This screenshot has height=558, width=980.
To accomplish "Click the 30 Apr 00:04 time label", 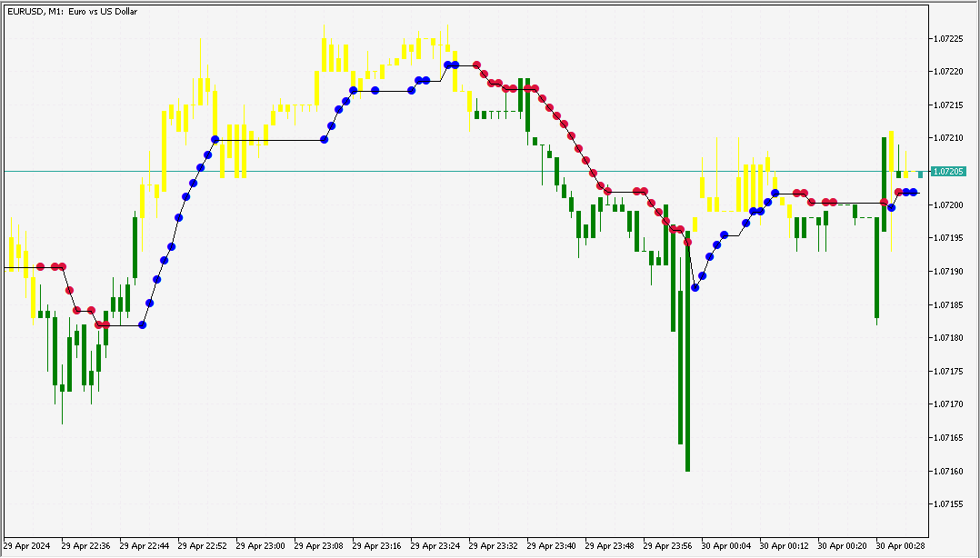I will pos(725,546).
